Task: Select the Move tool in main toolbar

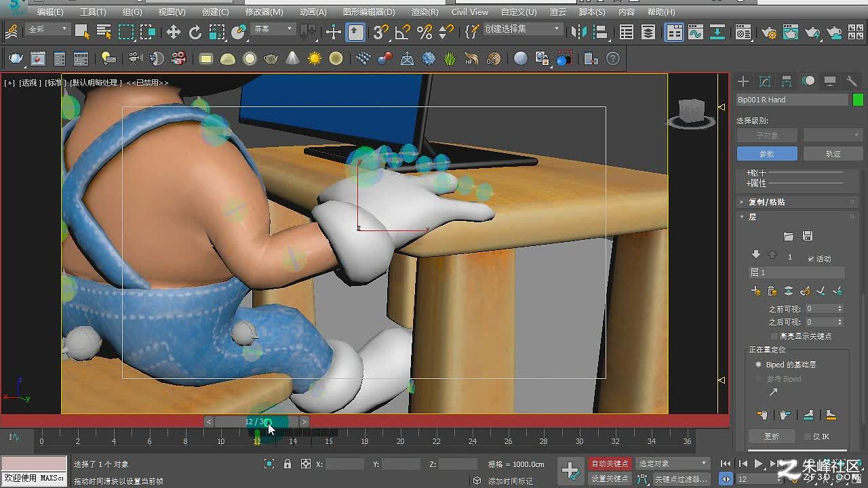Action: tap(174, 32)
